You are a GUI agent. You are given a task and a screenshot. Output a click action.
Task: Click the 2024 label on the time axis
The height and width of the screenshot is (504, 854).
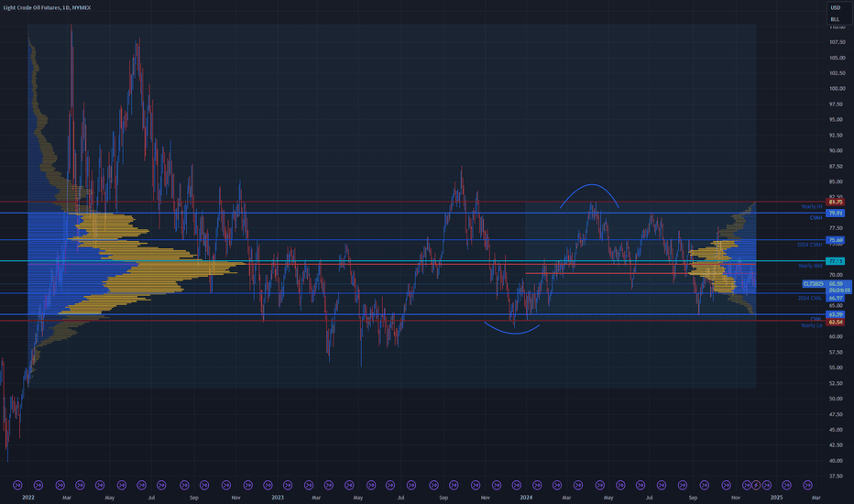526,497
